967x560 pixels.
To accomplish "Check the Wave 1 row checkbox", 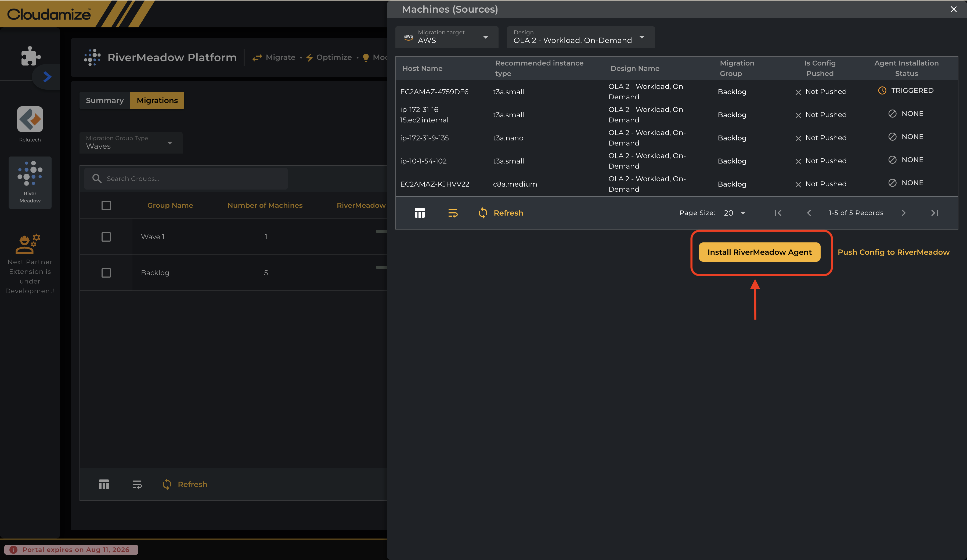I will [x=106, y=237].
